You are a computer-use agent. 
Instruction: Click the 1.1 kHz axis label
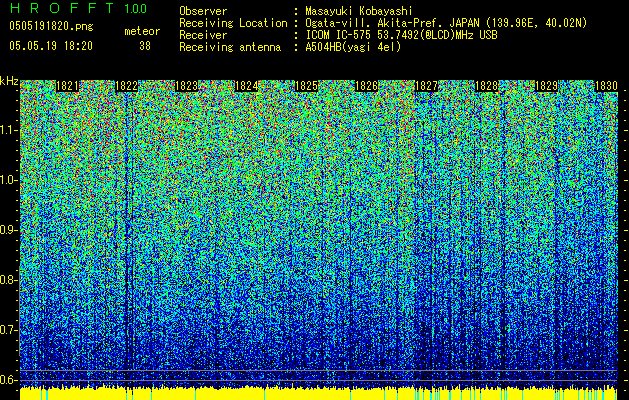click(9, 130)
